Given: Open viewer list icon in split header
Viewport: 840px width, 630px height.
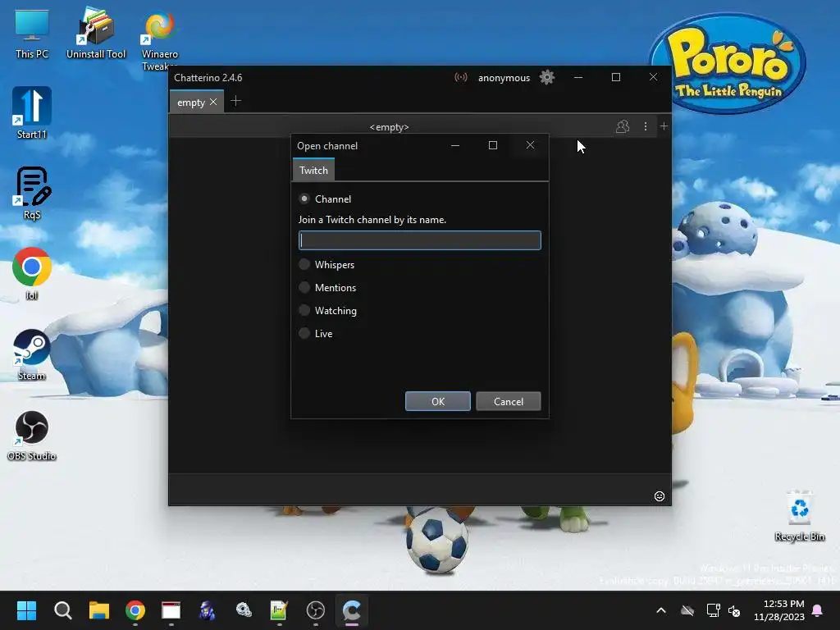Looking at the screenshot, I should click(623, 126).
